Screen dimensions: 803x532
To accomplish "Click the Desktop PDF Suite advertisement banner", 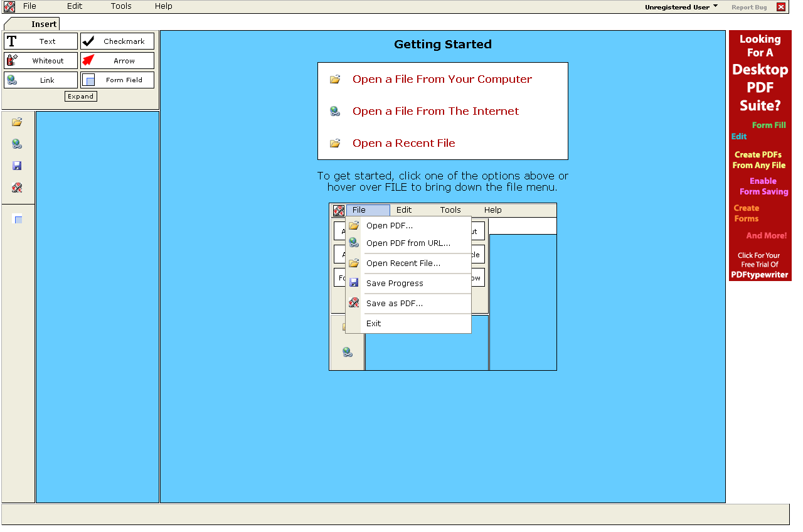I will click(760, 156).
